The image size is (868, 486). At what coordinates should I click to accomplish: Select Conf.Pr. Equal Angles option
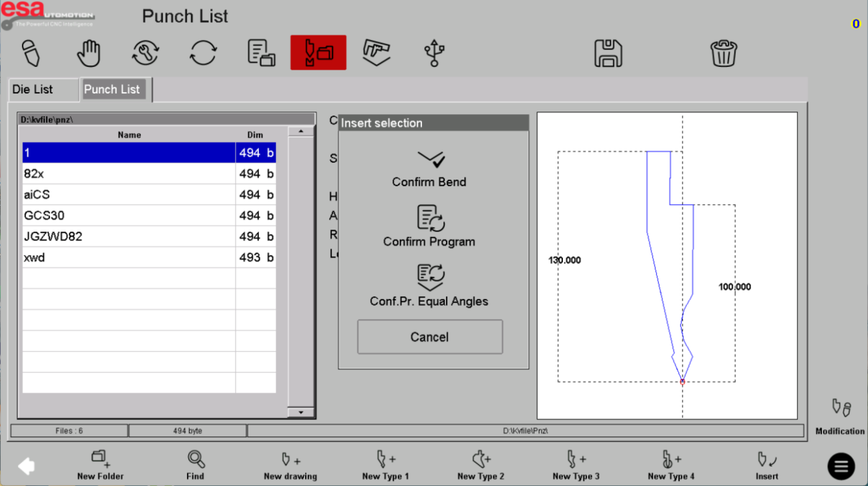click(x=429, y=286)
